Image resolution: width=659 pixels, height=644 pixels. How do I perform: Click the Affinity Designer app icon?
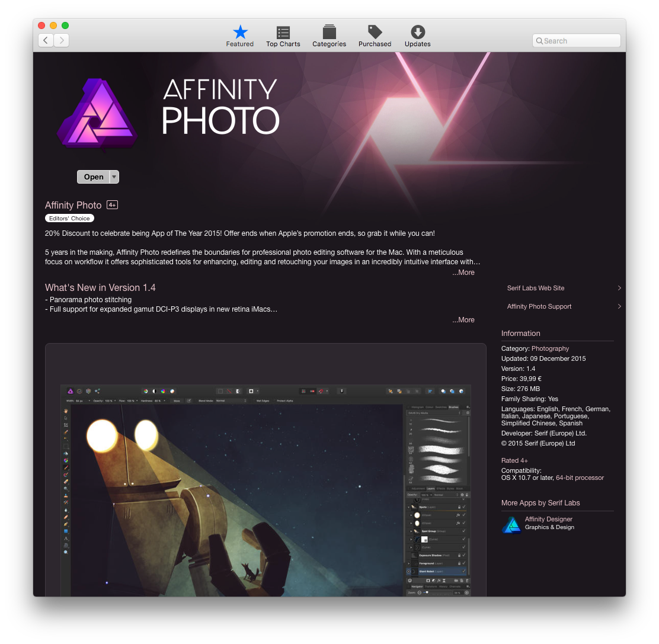coord(511,525)
